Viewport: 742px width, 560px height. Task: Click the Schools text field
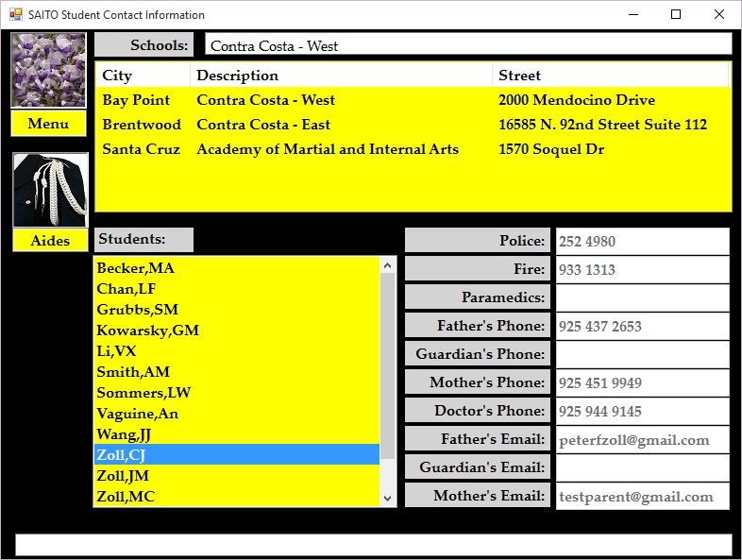point(467,44)
